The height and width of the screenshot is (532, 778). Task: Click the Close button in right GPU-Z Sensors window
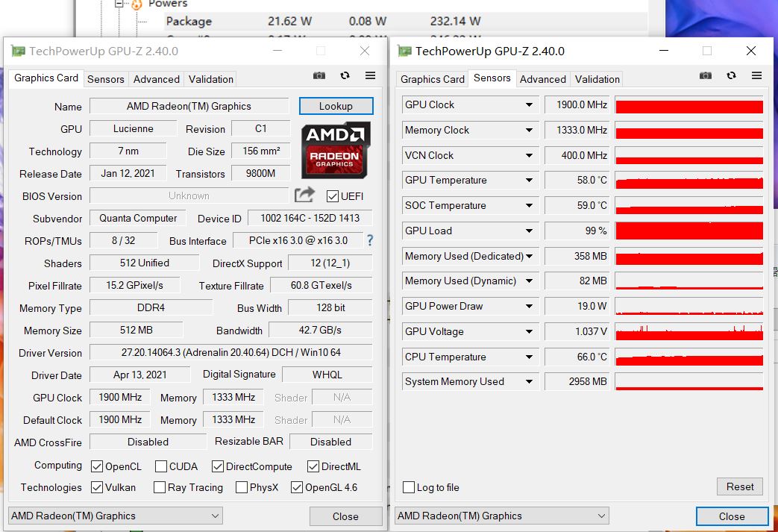(732, 516)
